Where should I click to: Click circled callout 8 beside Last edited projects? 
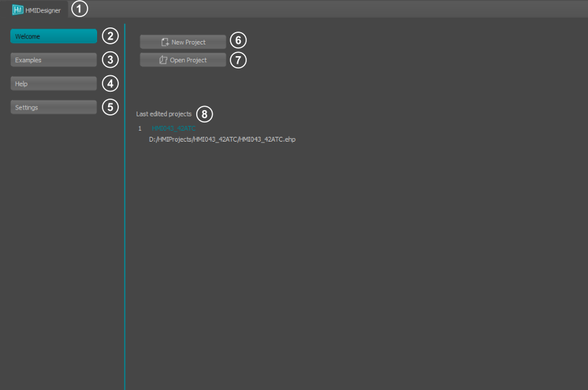[204, 114]
